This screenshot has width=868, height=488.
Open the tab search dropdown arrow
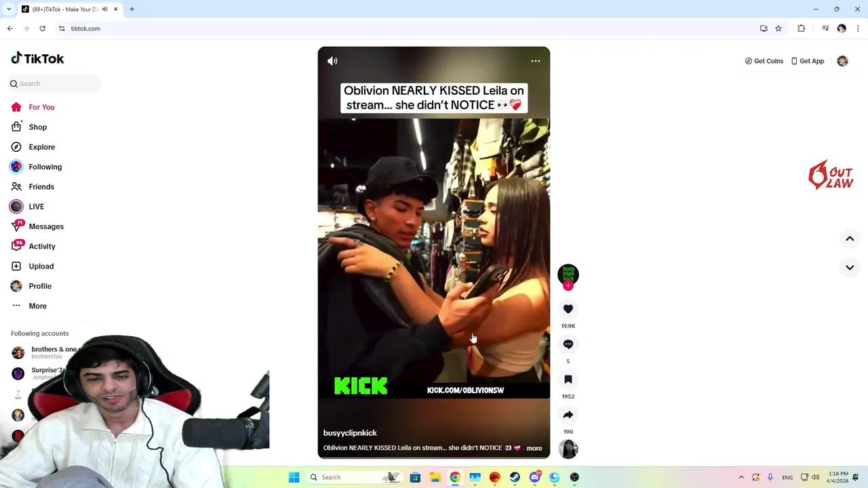(x=9, y=9)
